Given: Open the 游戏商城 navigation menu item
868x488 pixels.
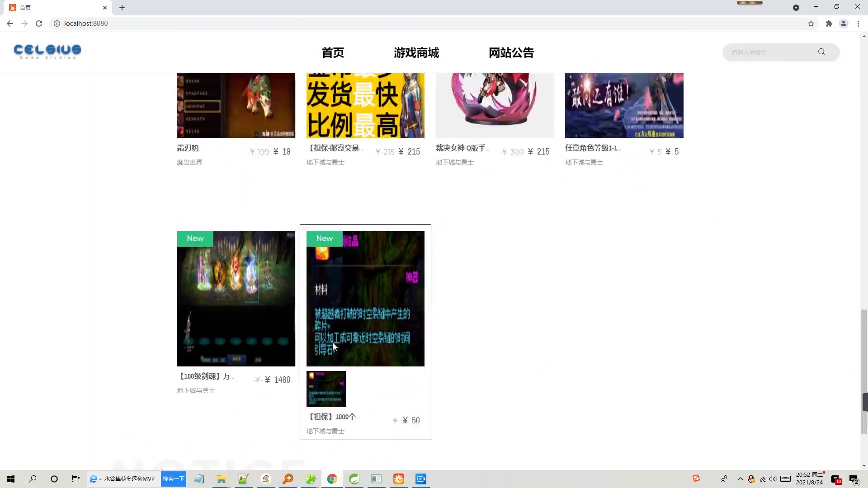Looking at the screenshot, I should coord(415,52).
